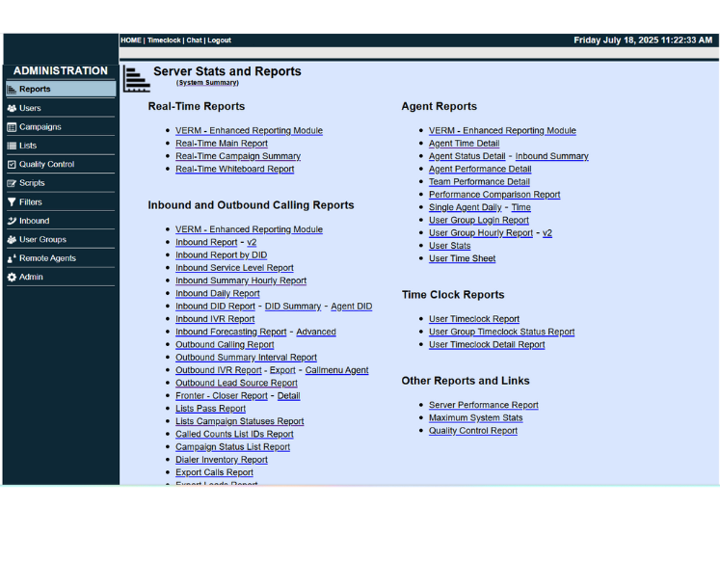Image resolution: width=720 pixels, height=588 pixels.
Task: Click the Campaigns sidebar icon
Action: tap(12, 127)
